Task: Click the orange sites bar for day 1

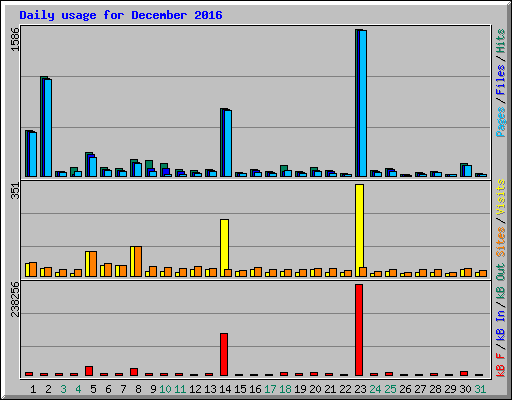Action: pos(33,269)
